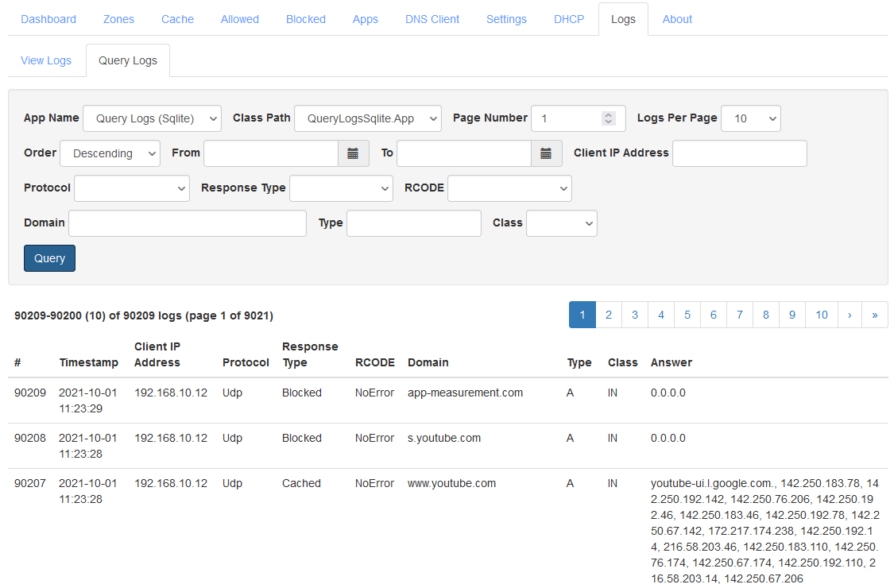Expand the RCODE dropdown
This screenshot has height=588, width=894.
pyautogui.click(x=509, y=188)
